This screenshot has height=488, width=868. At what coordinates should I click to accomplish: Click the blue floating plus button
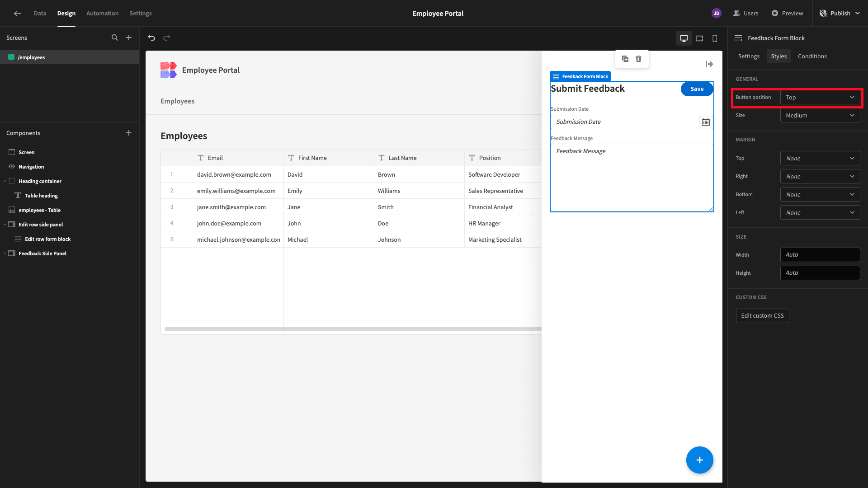coord(700,460)
